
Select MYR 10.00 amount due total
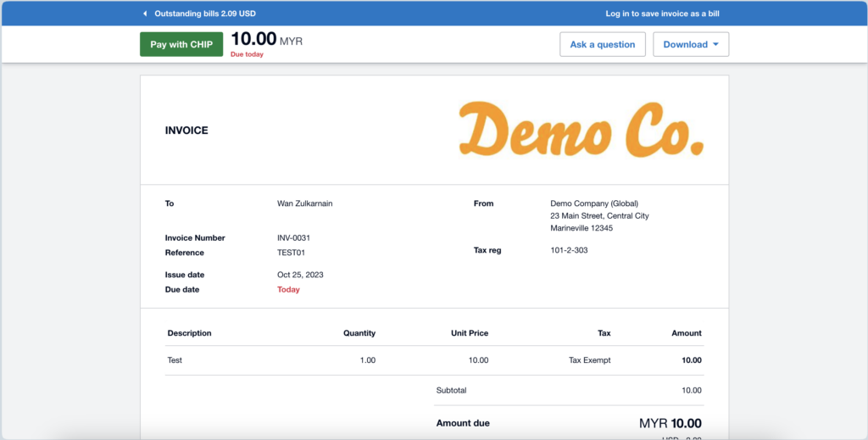670,424
